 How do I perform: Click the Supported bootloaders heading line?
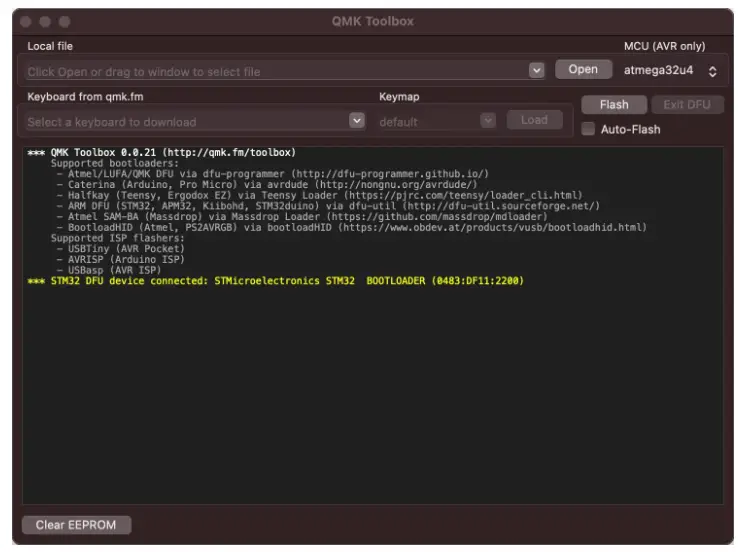pyautogui.click(x=115, y=163)
